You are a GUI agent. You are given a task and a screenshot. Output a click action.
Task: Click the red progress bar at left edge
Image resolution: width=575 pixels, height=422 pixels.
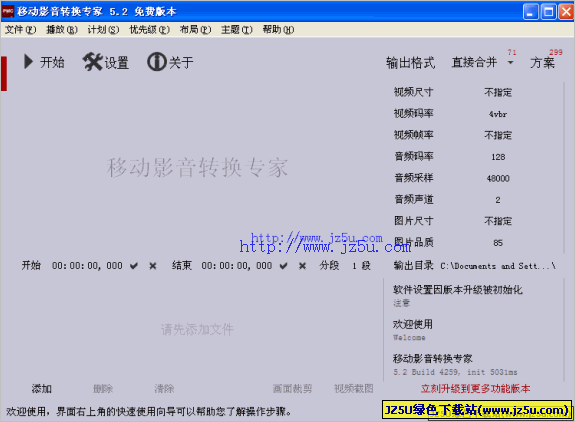[4, 73]
